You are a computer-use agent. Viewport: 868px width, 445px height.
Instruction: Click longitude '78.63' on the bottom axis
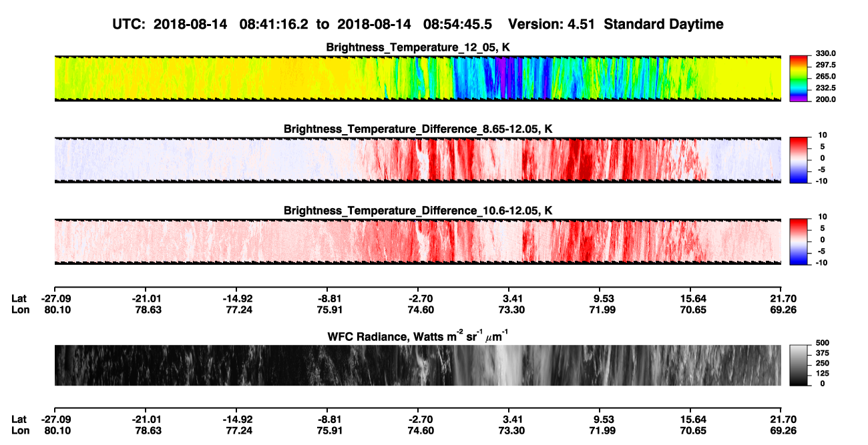(x=148, y=430)
